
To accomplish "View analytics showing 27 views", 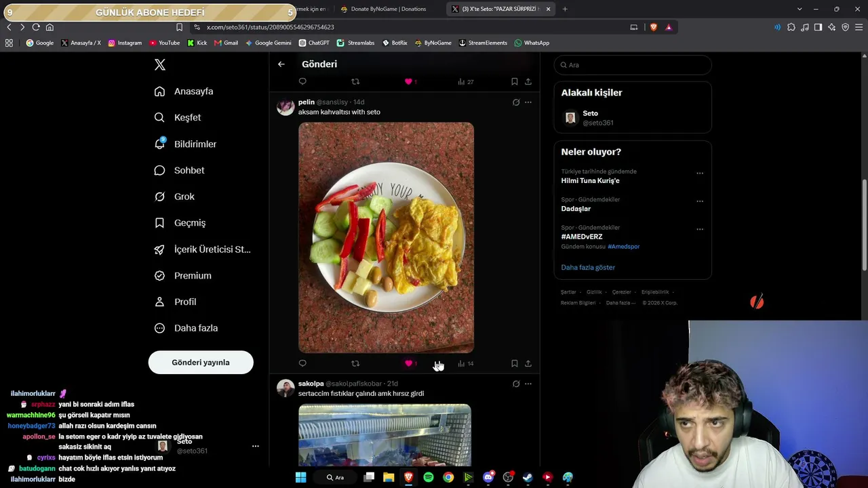I will coord(465,81).
